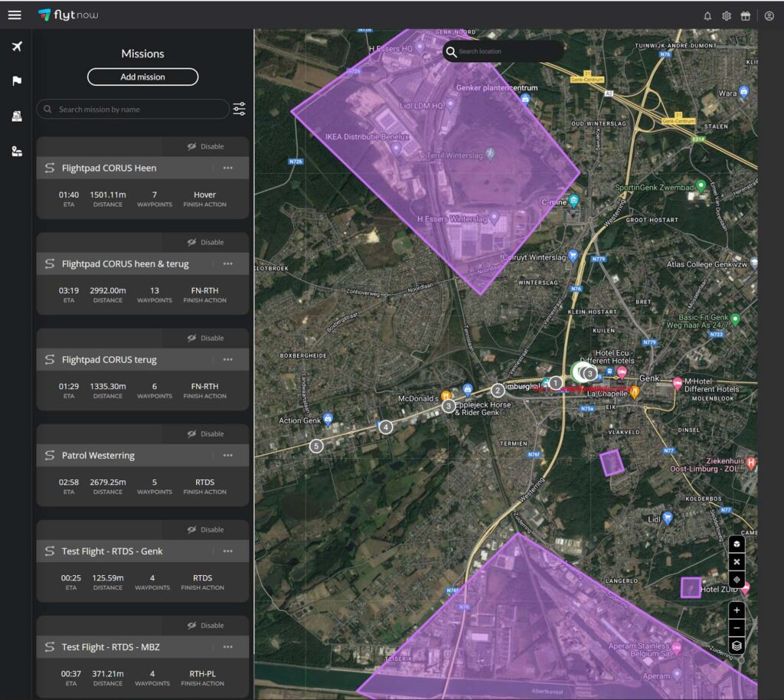This screenshot has width=784, height=700.
Task: Open the user account menu
Action: click(x=770, y=15)
